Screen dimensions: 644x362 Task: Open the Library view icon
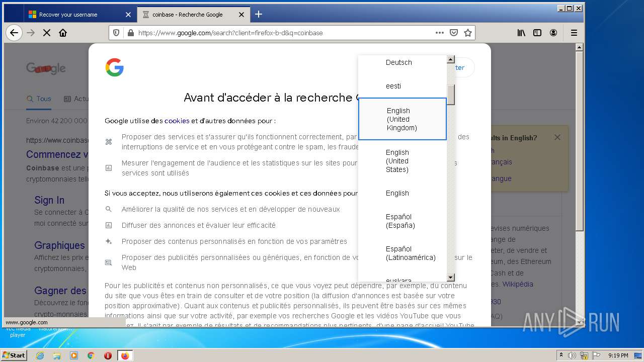(521, 33)
